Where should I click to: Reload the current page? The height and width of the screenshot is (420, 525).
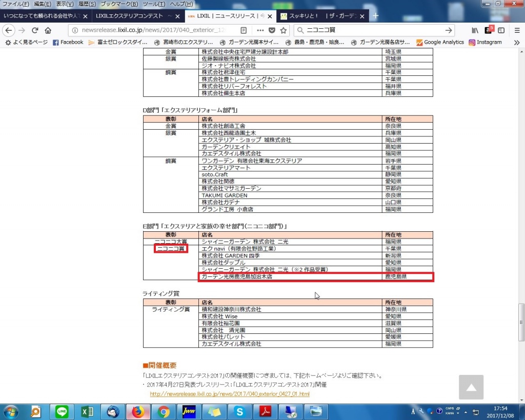[x=35, y=30]
